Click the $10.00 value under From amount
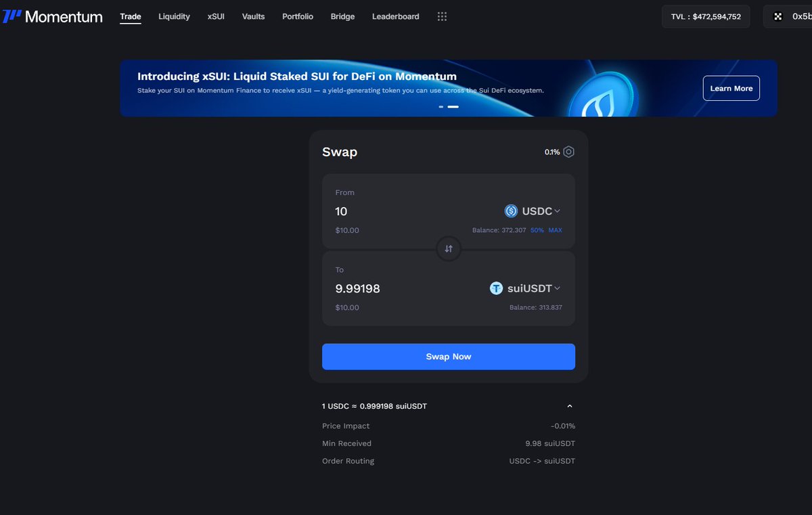 tap(347, 230)
